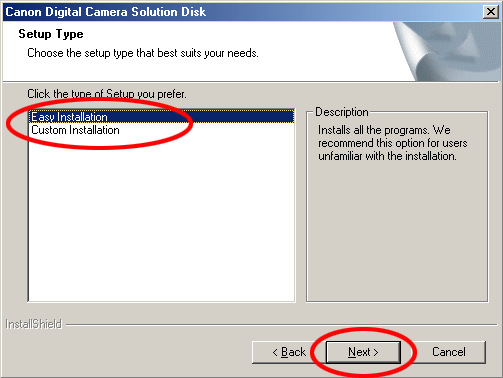Screen dimensions: 503x378
Task: Click the 'Installs all the programs' description line
Action: [x=384, y=130]
